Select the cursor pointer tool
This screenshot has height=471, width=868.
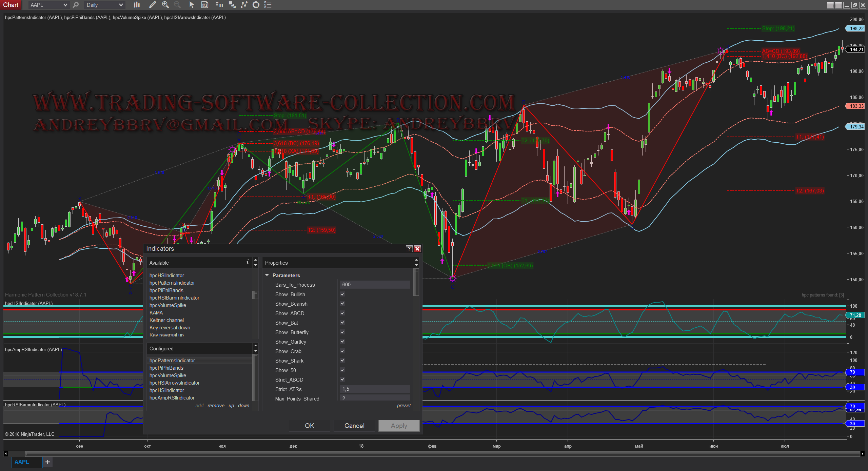coord(192,5)
